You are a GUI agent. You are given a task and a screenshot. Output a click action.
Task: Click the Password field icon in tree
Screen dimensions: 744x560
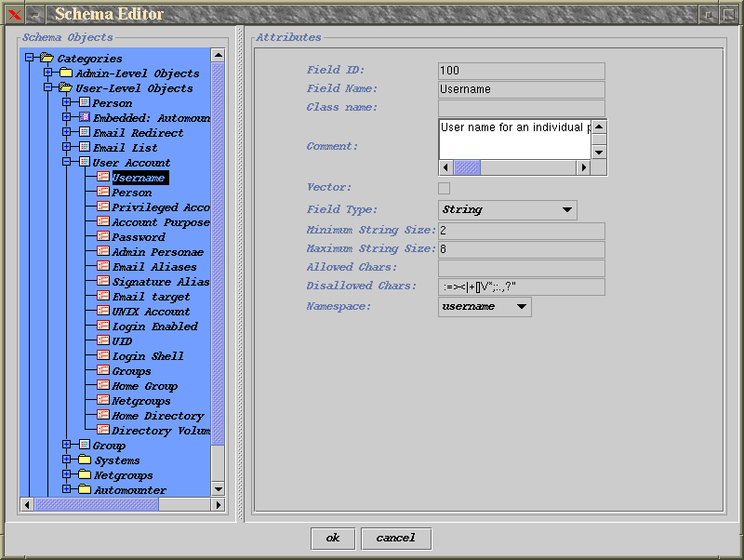[103, 237]
